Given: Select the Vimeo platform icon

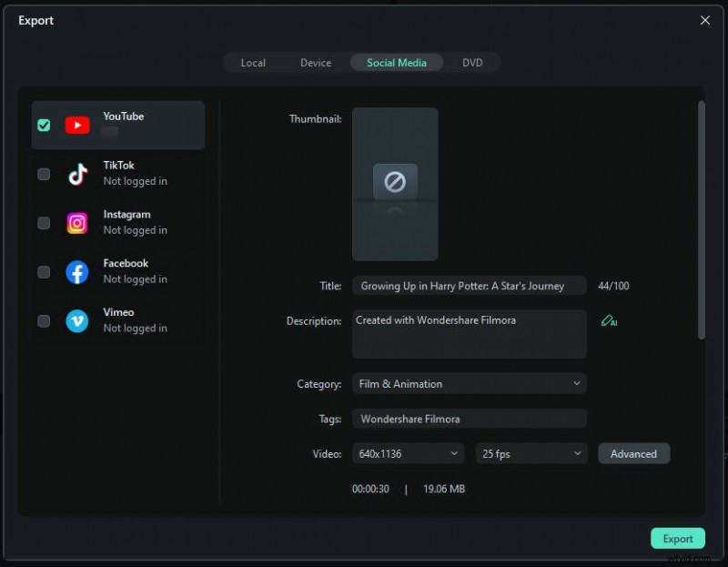Looking at the screenshot, I should point(77,320).
